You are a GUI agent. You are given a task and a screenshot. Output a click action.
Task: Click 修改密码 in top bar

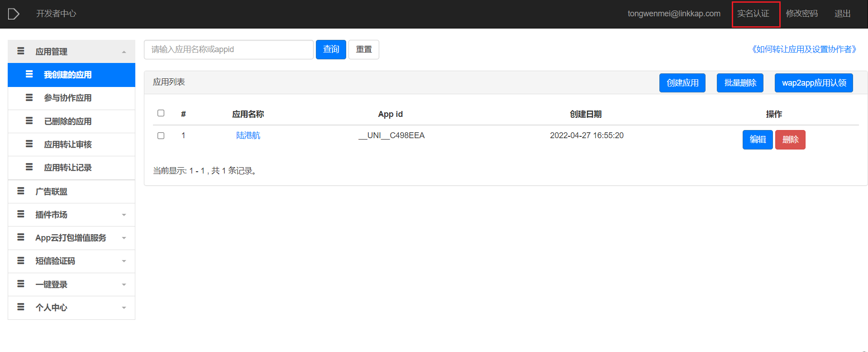801,14
